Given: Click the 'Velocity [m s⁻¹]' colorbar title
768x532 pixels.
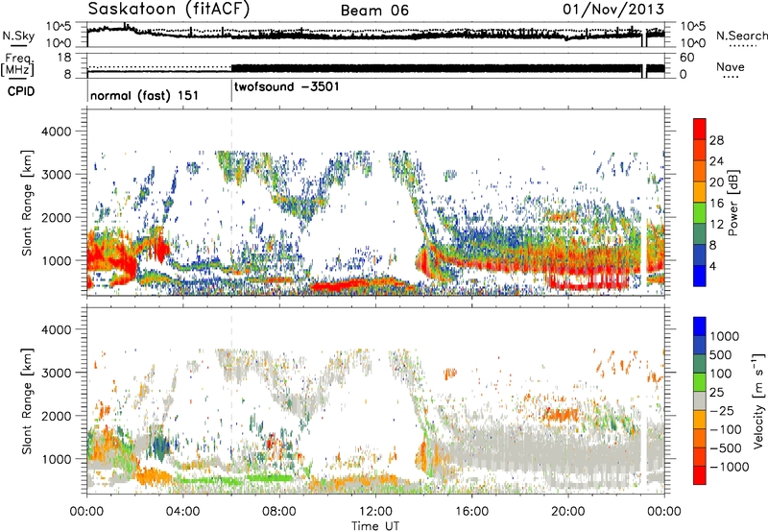Looking at the screenshot, I should pyautogui.click(x=758, y=400).
